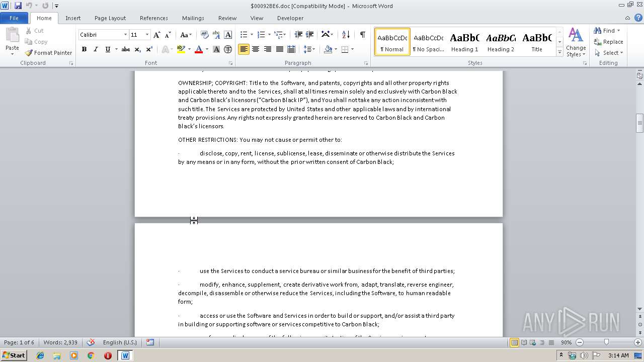Click the Word Help icon

639,18
